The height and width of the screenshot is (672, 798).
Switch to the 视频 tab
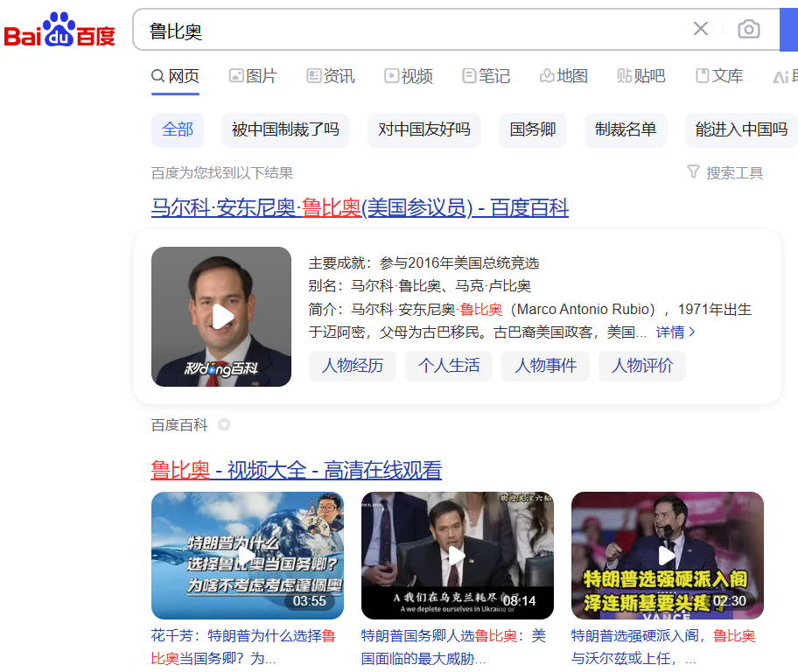click(408, 76)
